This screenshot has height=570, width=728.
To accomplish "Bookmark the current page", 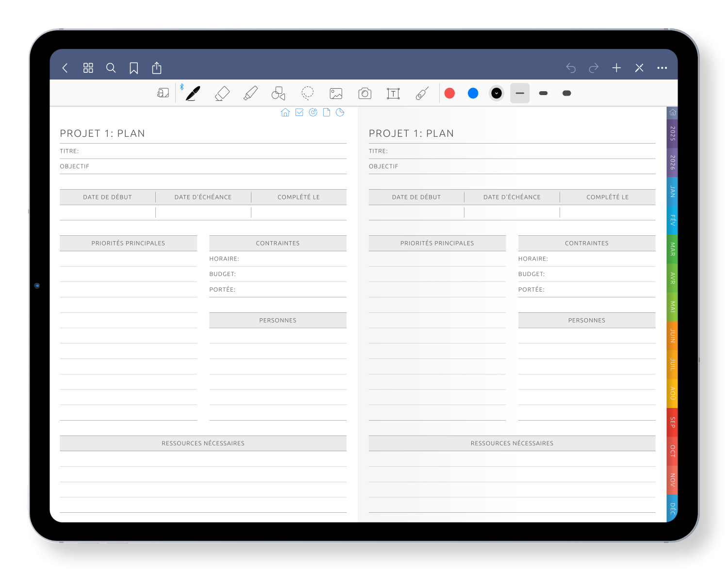I will tap(134, 68).
